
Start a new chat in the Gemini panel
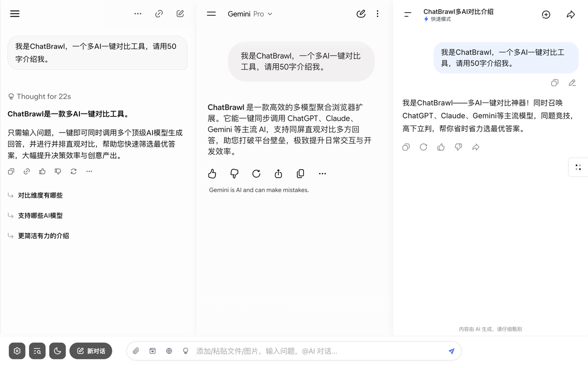(361, 14)
